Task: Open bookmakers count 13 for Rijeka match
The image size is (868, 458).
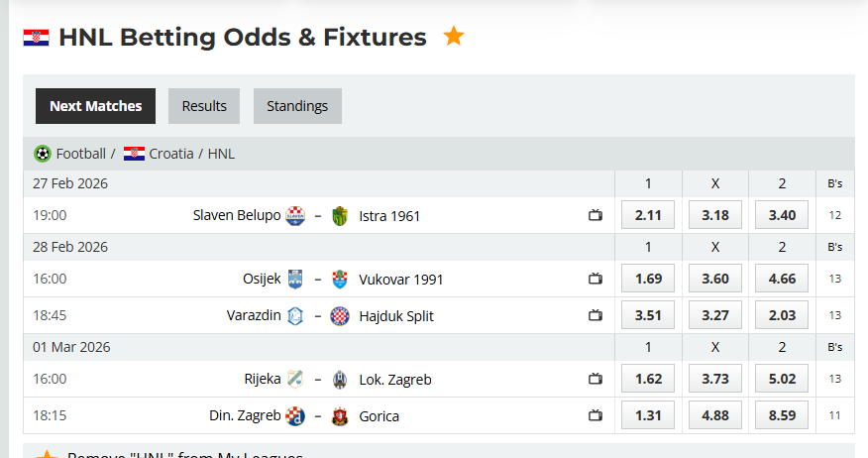Action: point(835,379)
